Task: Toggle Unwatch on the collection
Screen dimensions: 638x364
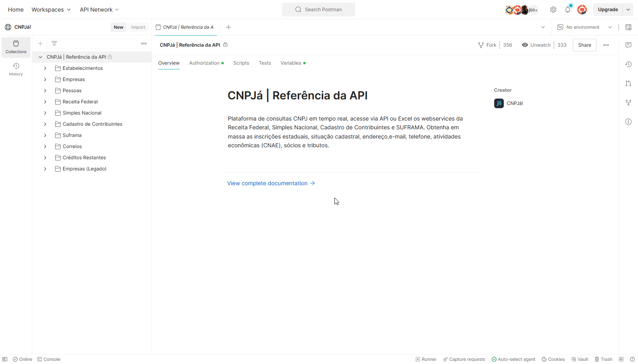Action: (x=536, y=45)
